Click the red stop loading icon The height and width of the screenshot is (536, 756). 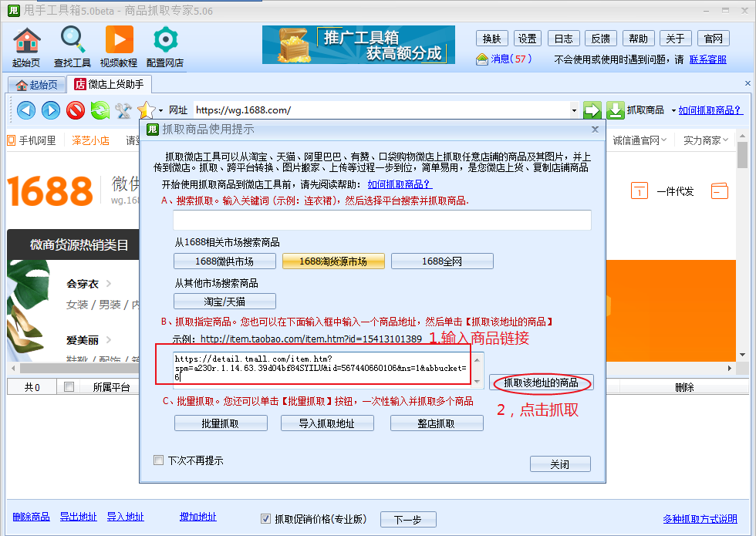tap(76, 110)
